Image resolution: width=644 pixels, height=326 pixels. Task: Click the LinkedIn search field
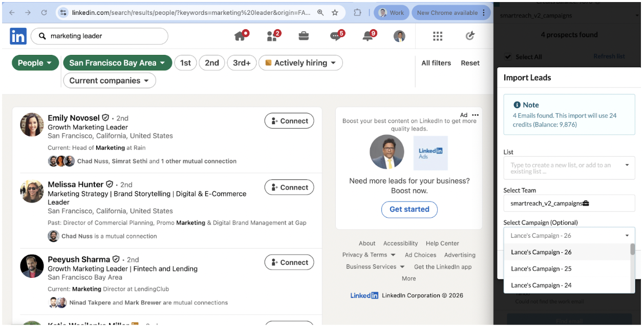point(99,36)
